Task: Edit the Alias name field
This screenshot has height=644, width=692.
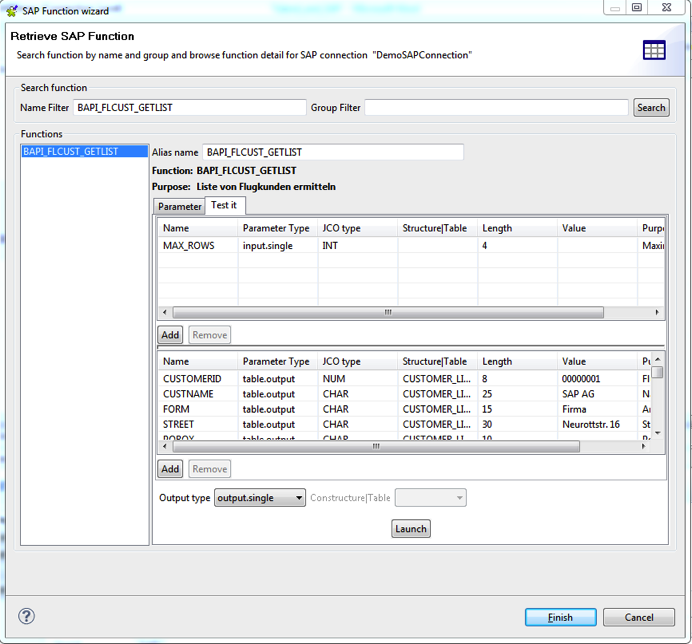Action: (333, 152)
